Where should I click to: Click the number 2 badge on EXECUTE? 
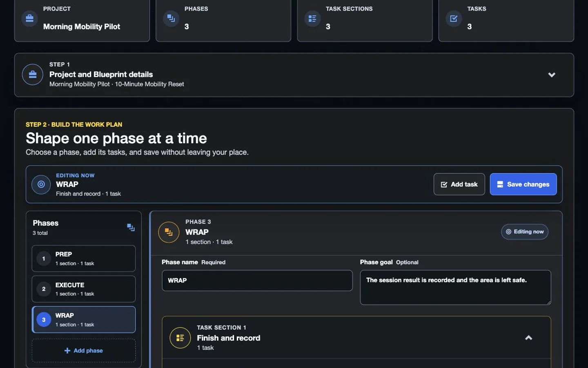coord(44,289)
